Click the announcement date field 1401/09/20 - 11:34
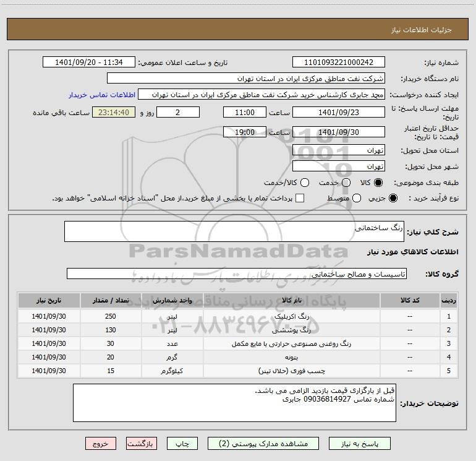The width and height of the screenshot is (476, 461). [89, 62]
